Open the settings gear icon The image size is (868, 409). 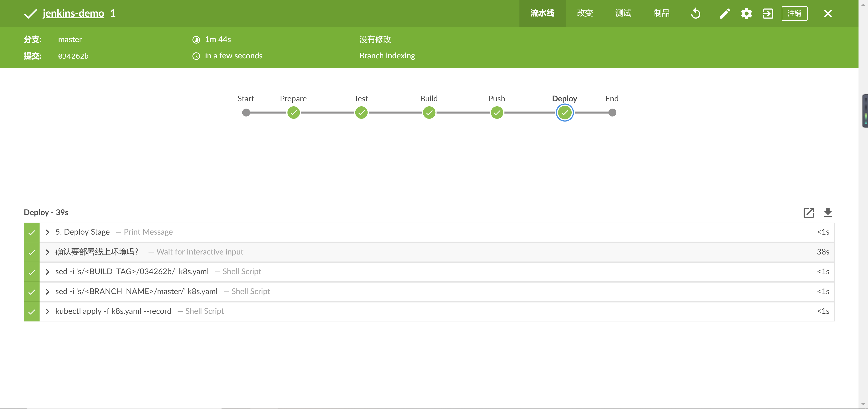point(746,14)
